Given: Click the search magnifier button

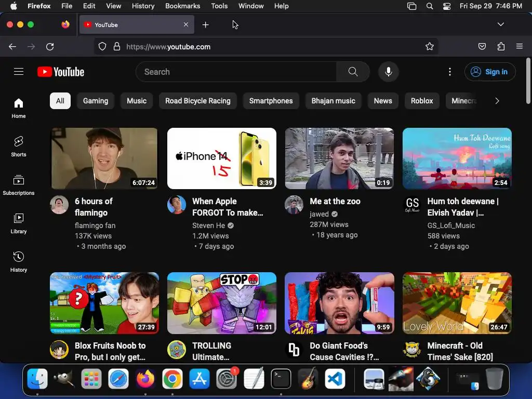Looking at the screenshot, I should tap(353, 72).
